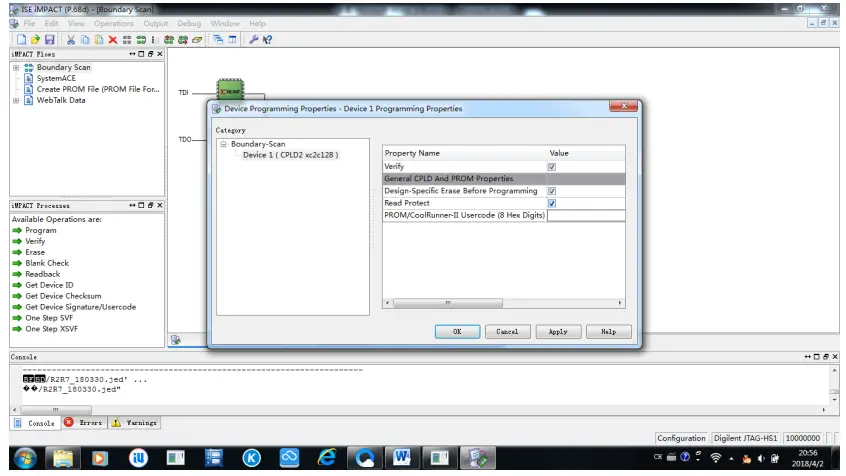Viewport: 846px width, 476px height.
Task: Click the Boundary Scan tab icon under canvas
Action: tap(175, 339)
